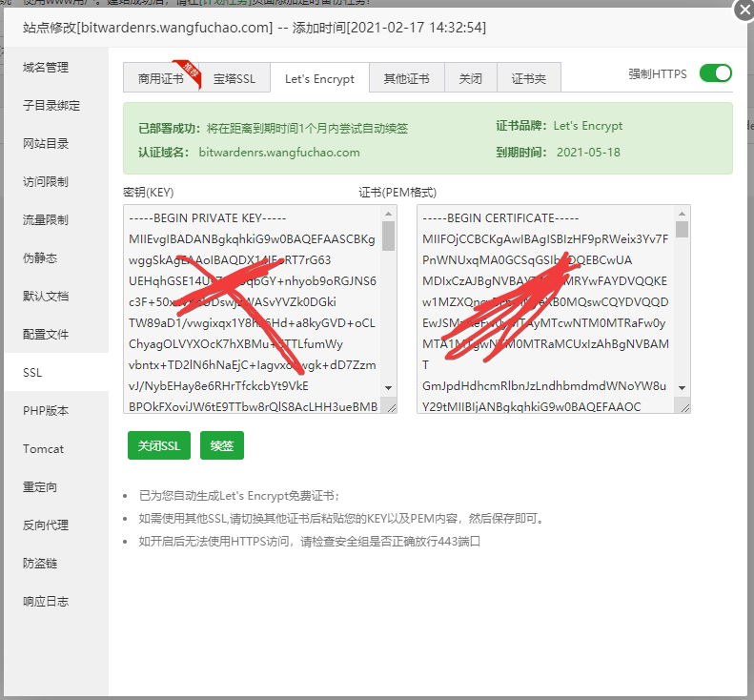
Task: Click the certificate box scroll up arrow
Action: pos(682,213)
